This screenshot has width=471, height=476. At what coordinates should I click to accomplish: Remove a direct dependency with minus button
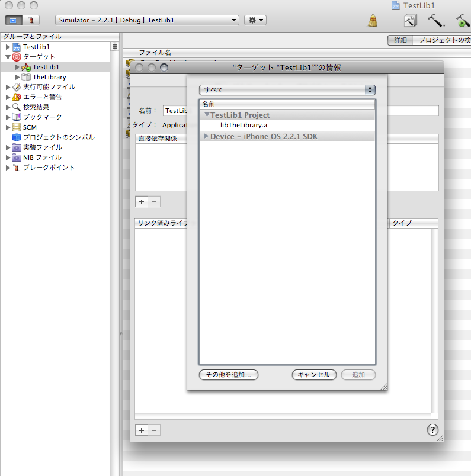click(x=154, y=202)
